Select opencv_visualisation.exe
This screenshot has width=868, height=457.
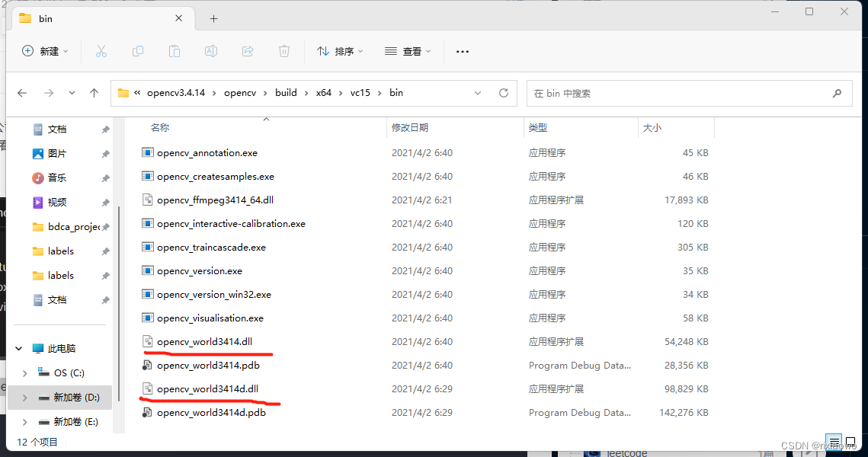[210, 318]
